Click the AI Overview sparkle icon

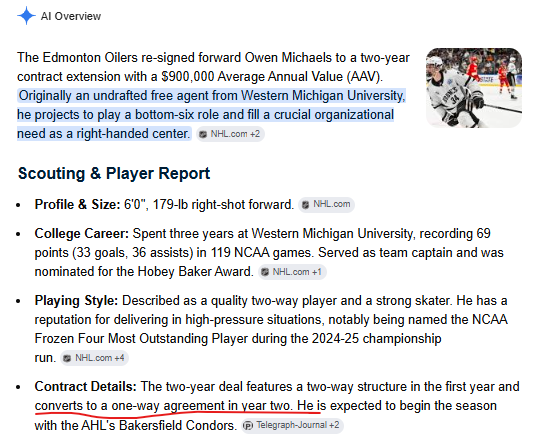pyautogui.click(x=26, y=16)
